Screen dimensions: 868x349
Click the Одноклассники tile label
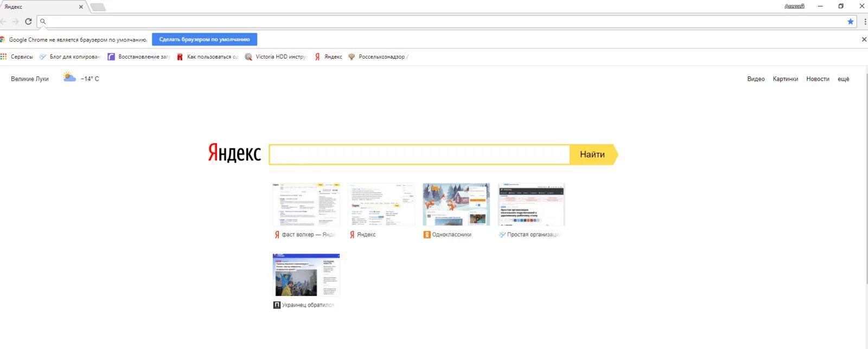[x=451, y=235]
